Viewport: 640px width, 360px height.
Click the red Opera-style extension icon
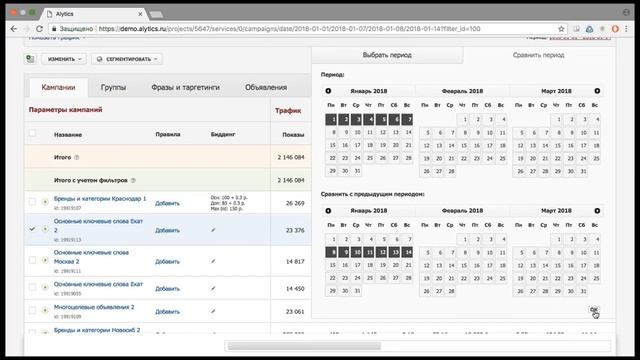click(x=615, y=29)
